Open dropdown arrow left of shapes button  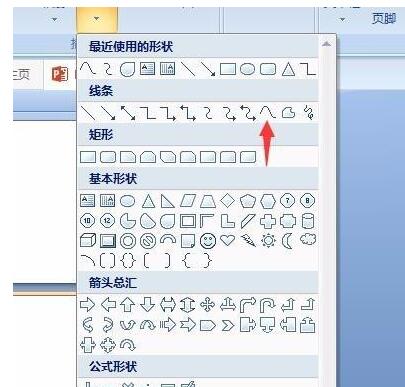tap(54, 19)
